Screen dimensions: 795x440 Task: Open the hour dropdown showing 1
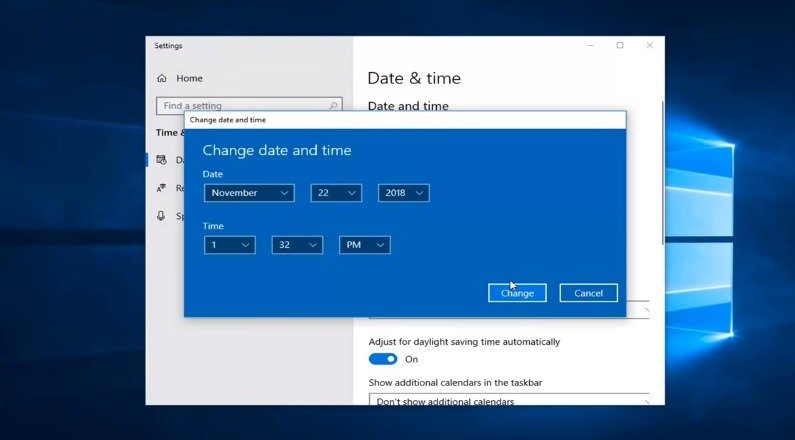(x=229, y=245)
